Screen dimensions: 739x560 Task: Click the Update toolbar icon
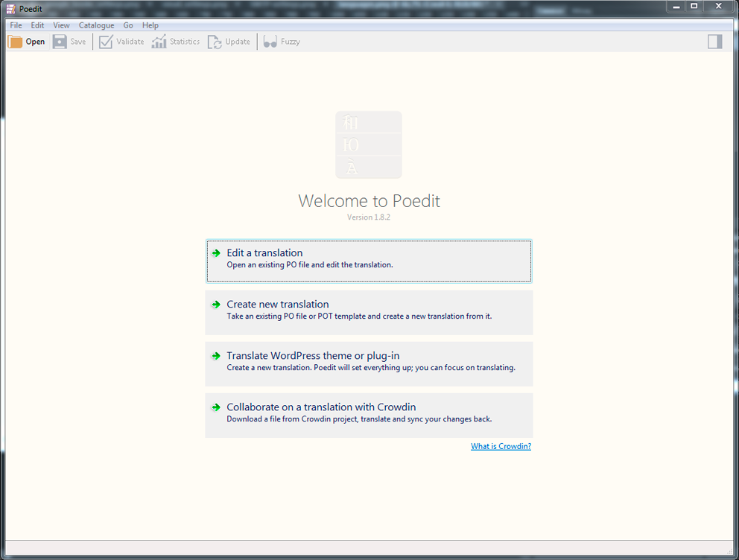[x=215, y=42]
